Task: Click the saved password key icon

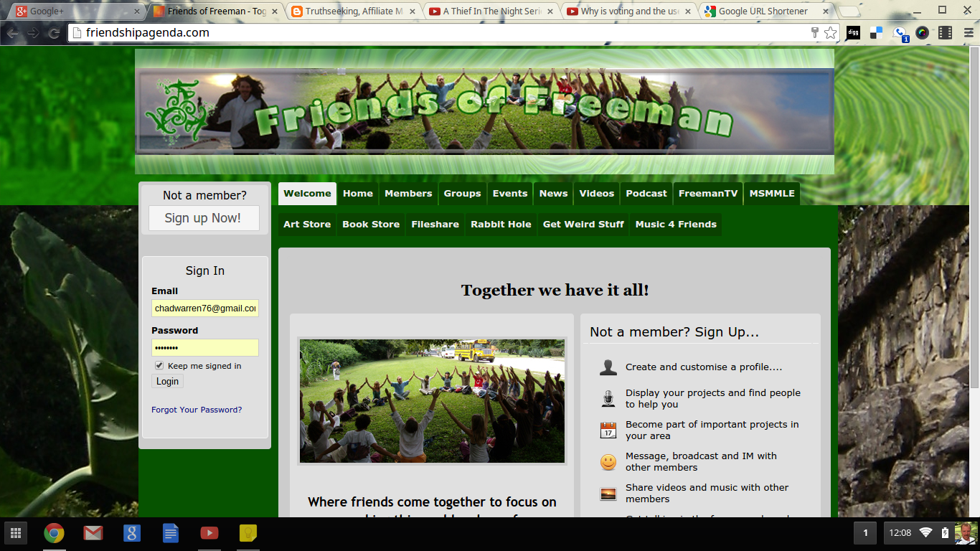Action: point(814,32)
